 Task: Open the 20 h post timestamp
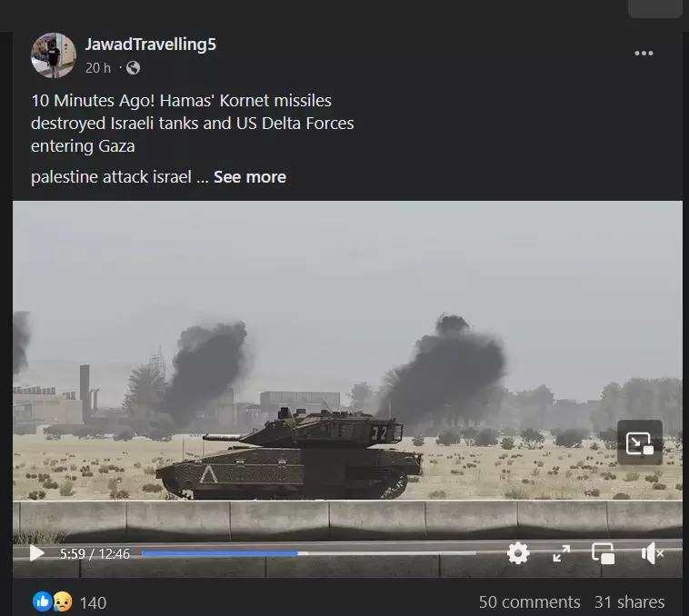97,68
